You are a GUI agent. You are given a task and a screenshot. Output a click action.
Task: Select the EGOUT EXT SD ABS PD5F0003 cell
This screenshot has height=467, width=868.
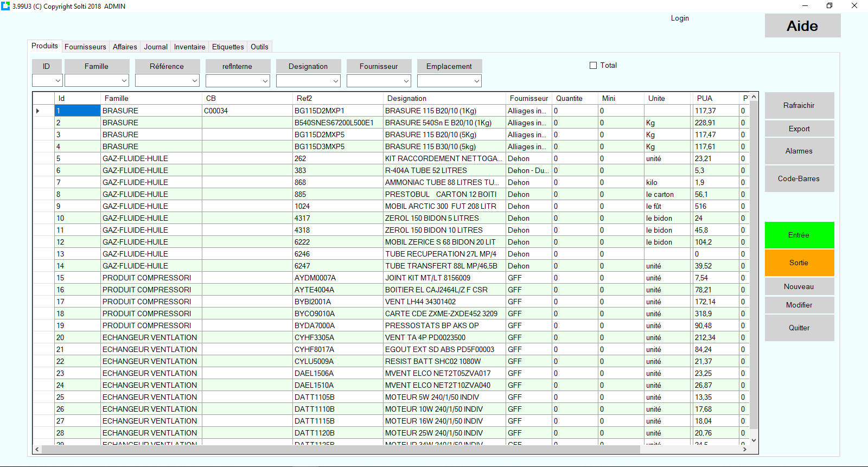coord(445,349)
